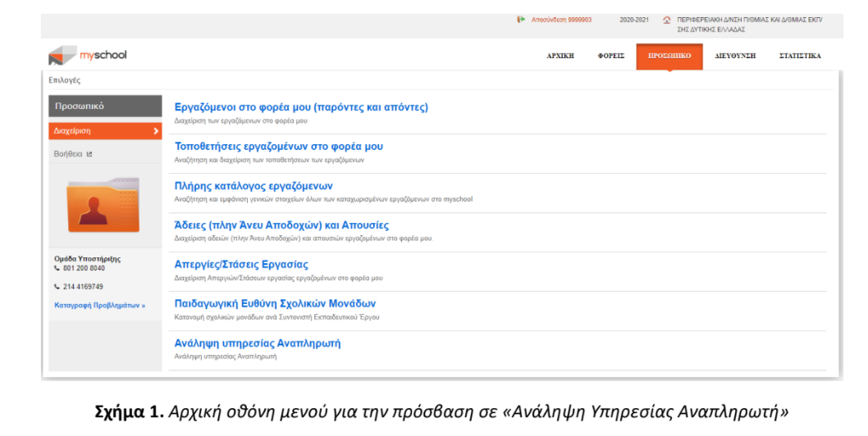Screen dimensions: 868x436
Task: Go to the ΔΙΕΥΘΥΝΣΗ menu tab
Action: tap(734, 56)
